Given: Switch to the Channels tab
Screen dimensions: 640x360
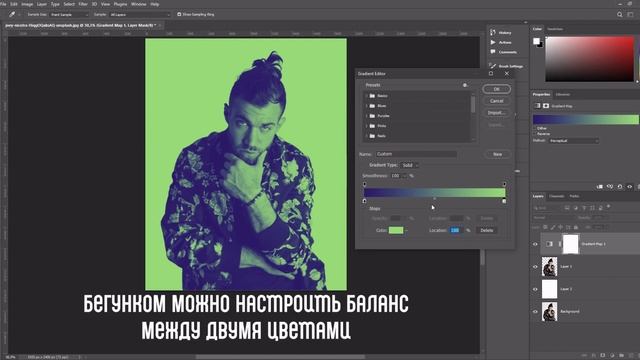Looking at the screenshot, I should (x=556, y=196).
